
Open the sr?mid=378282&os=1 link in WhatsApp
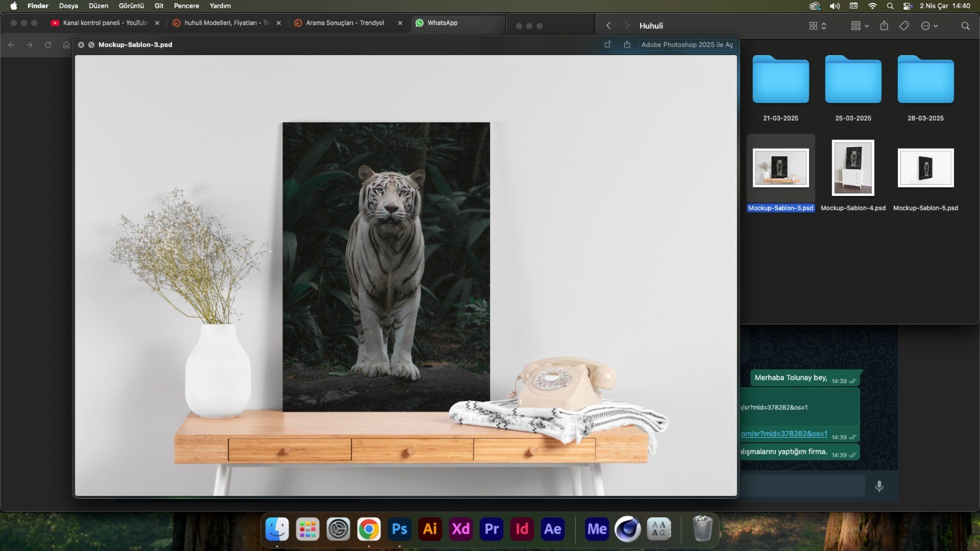[784, 433]
